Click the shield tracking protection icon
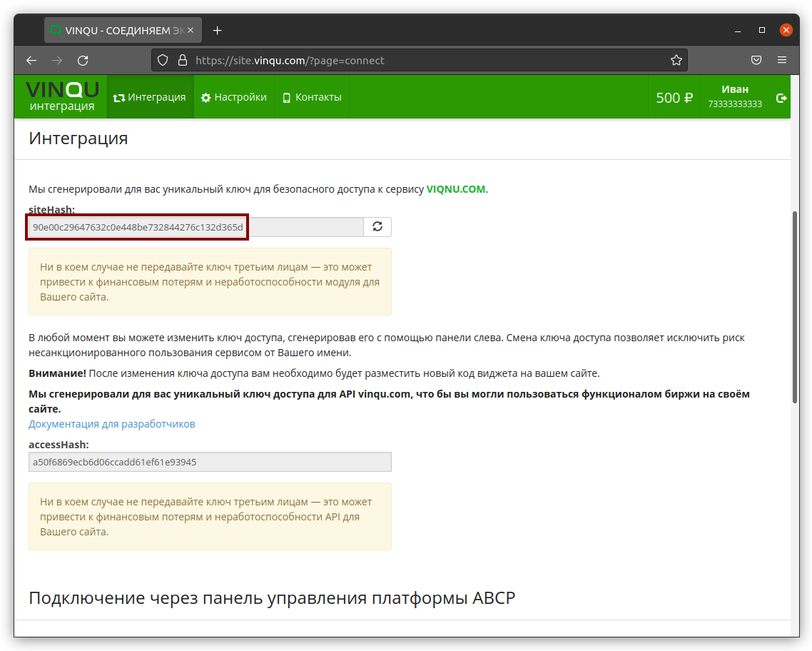The width and height of the screenshot is (812, 651). click(x=163, y=61)
